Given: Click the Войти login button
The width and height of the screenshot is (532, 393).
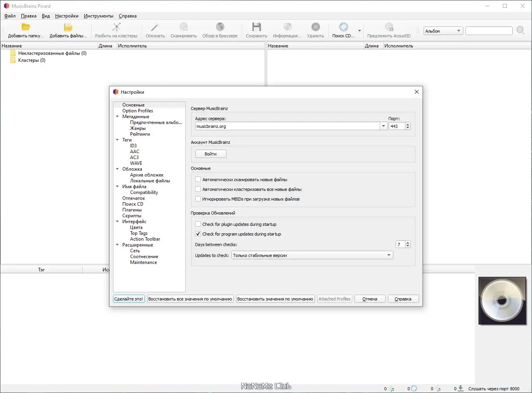Looking at the screenshot, I should click(210, 154).
